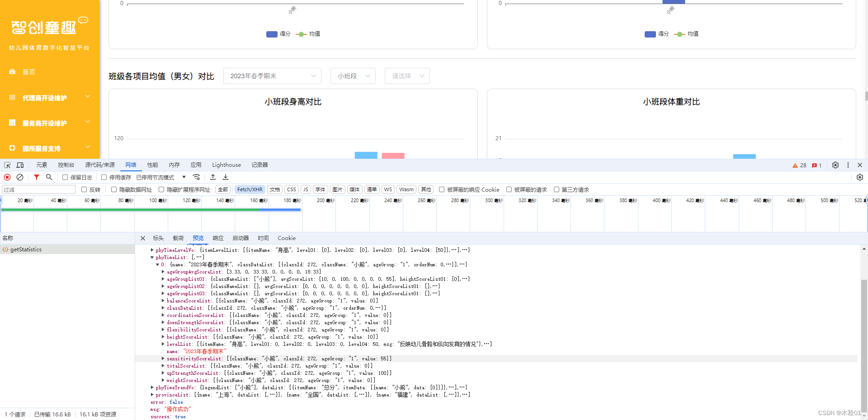Click the 首页 home sidebar icon
The height and width of the screenshot is (420, 868).
[x=12, y=72]
